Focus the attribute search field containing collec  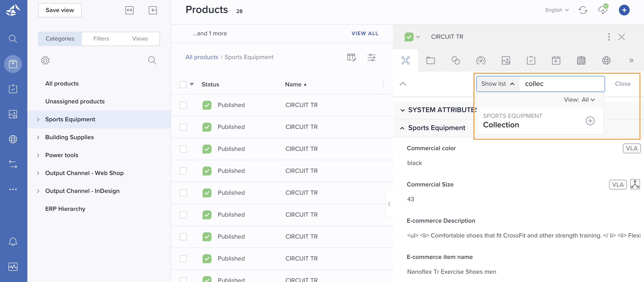[562, 84]
